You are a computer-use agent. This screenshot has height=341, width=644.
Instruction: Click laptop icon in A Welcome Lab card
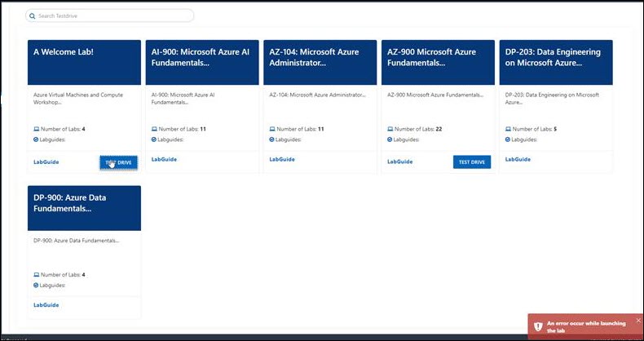[36, 129]
